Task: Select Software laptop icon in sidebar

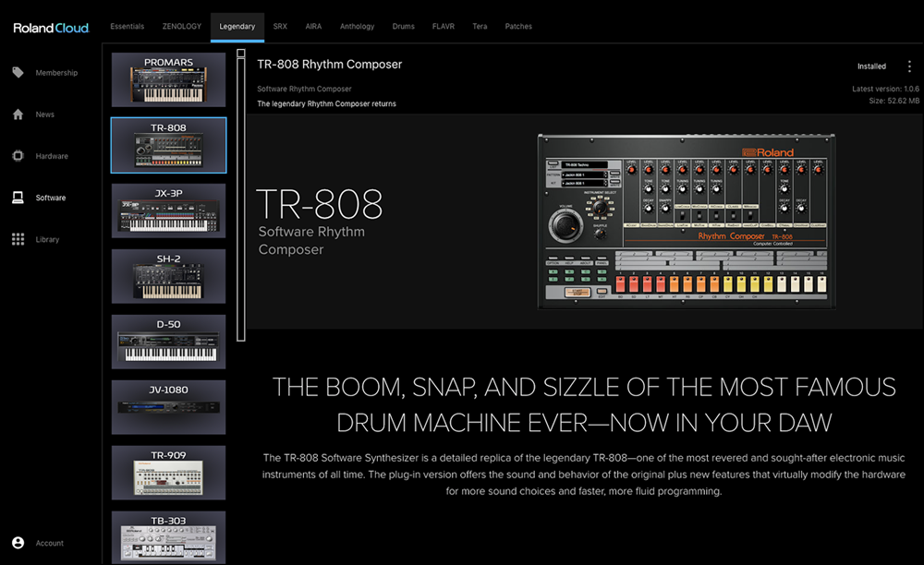Action: click(x=18, y=198)
